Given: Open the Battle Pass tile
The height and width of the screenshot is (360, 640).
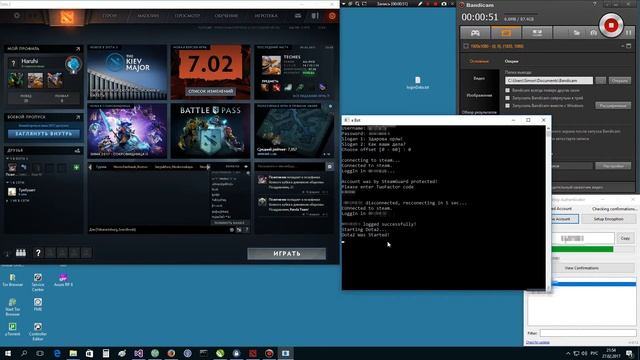Looking at the screenshot, I should (210, 131).
